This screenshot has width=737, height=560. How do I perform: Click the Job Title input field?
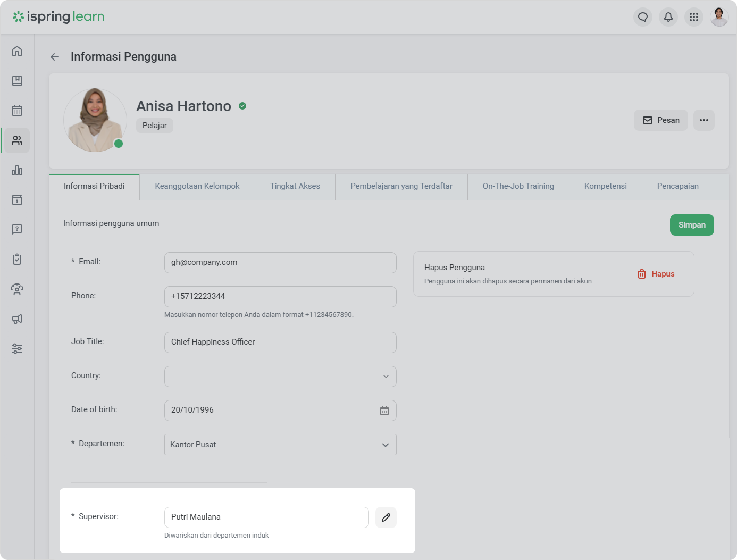[x=280, y=342]
